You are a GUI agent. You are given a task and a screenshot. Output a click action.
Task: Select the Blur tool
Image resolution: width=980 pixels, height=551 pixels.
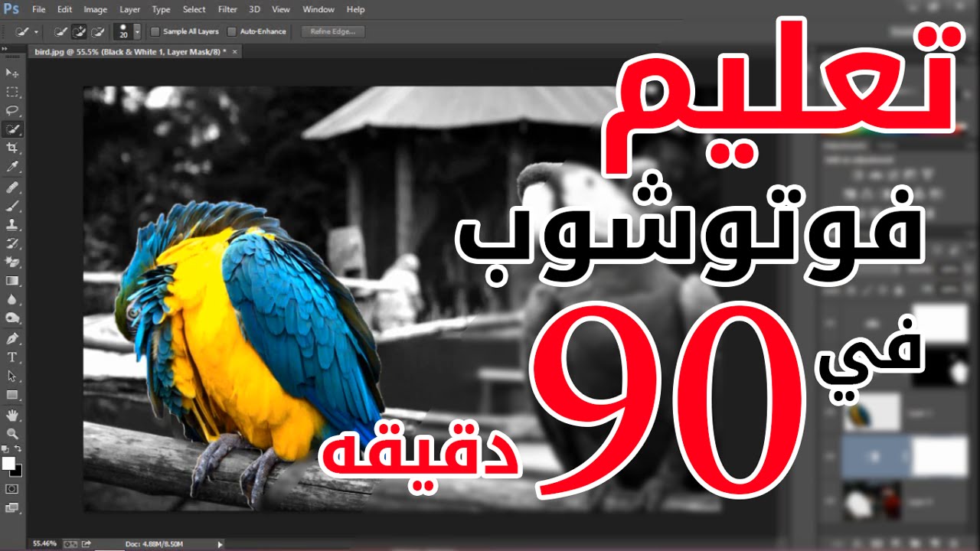(x=12, y=300)
